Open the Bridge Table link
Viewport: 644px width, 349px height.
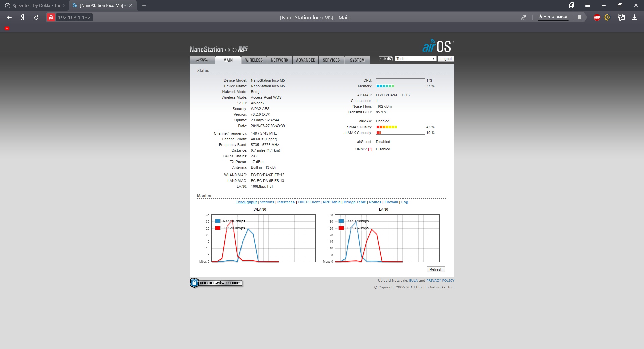[355, 202]
